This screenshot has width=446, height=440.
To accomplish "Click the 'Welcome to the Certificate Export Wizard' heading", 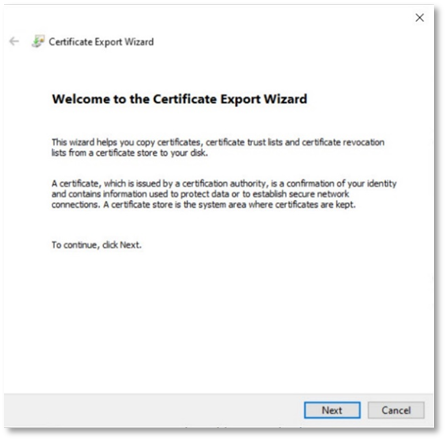I will [179, 99].
